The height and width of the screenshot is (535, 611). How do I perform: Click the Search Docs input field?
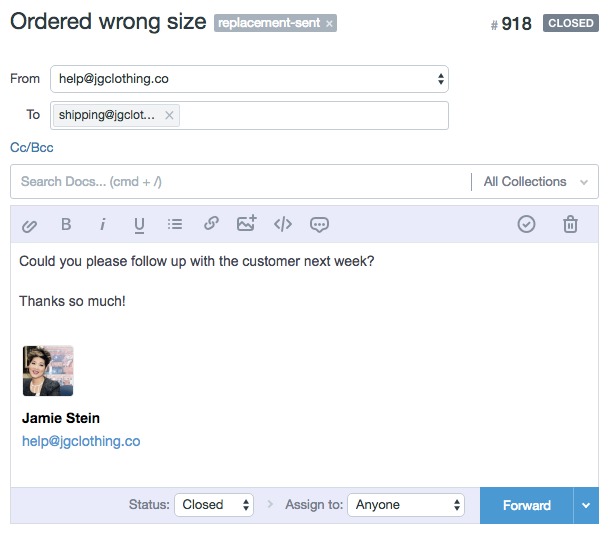(x=240, y=182)
